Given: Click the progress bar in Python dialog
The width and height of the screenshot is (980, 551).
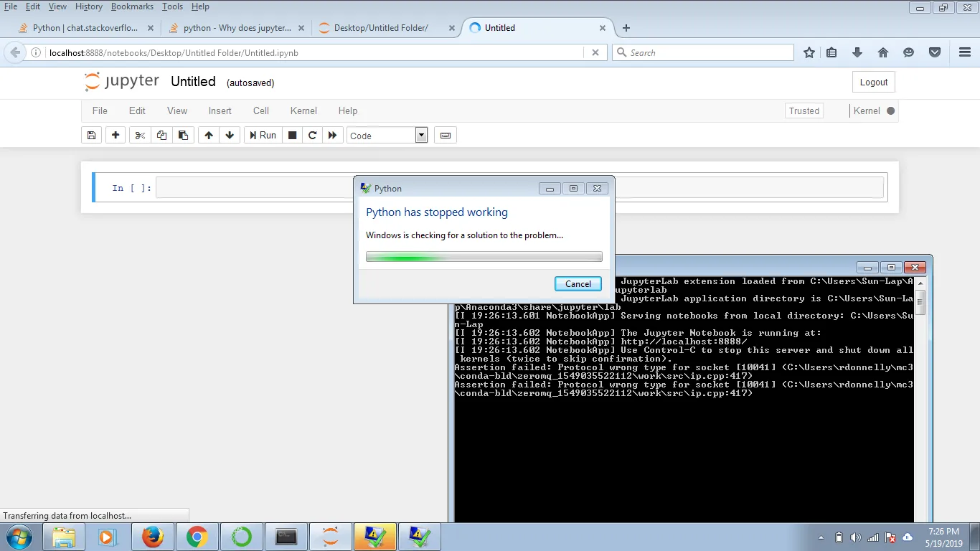Looking at the screenshot, I should (484, 257).
